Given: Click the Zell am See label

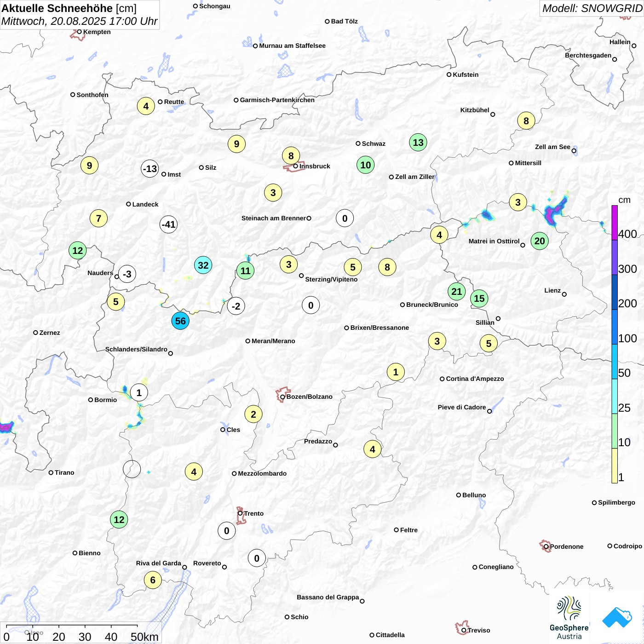Looking at the screenshot, I should click(x=552, y=147).
